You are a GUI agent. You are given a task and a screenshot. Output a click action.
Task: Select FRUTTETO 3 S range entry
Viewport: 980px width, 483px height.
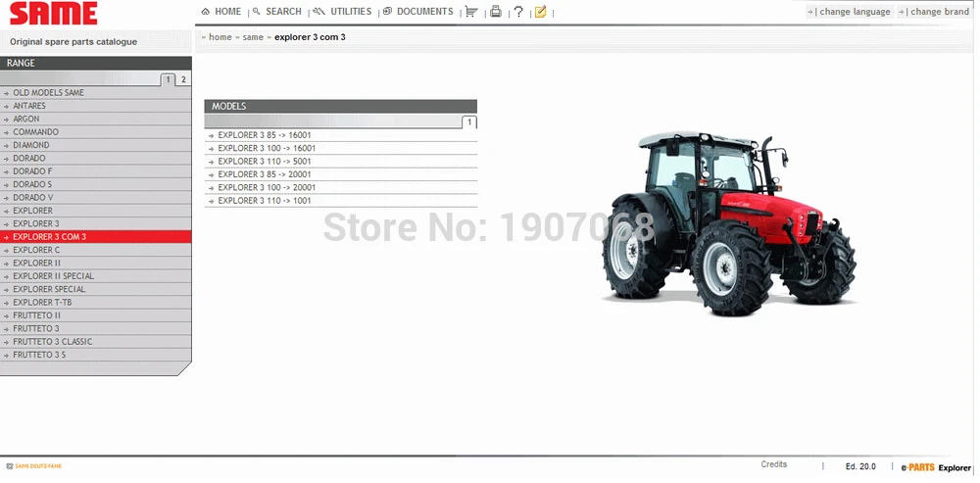point(96,355)
